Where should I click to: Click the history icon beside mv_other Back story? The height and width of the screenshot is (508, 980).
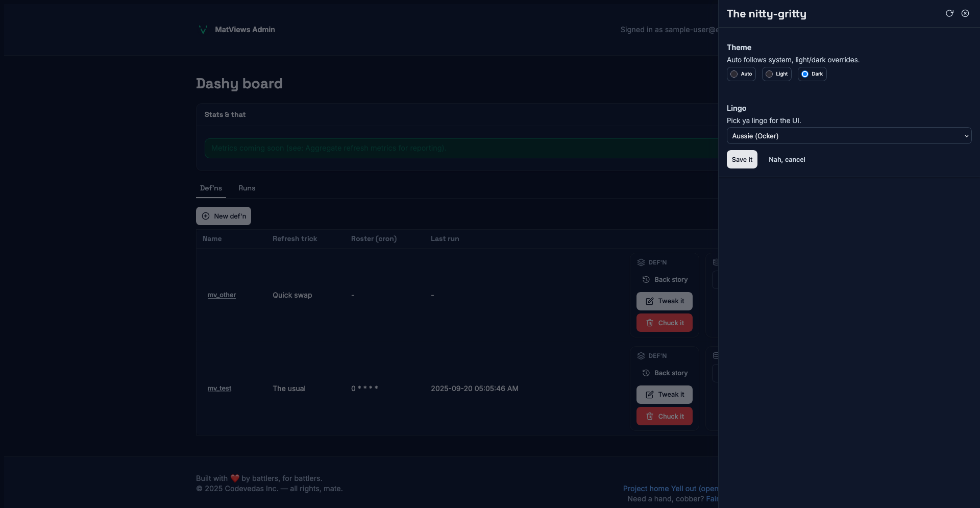click(646, 280)
